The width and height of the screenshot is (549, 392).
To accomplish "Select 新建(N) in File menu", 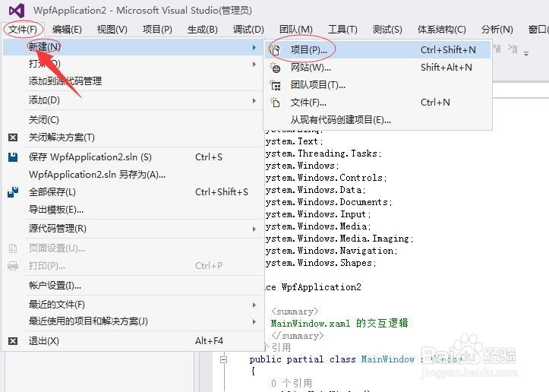I will point(132,47).
